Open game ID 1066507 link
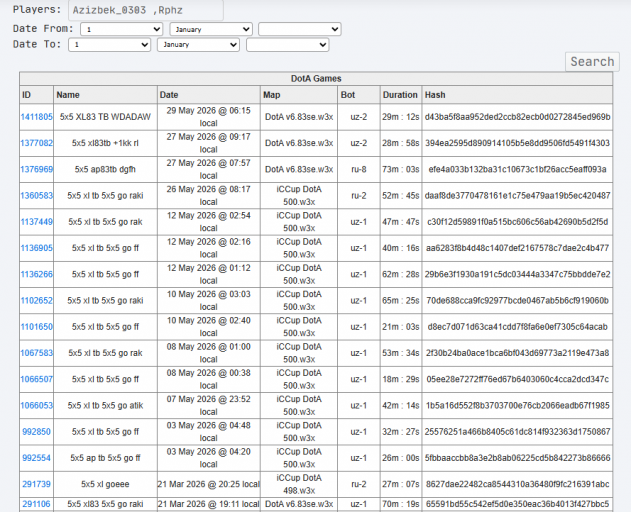Screen dimensions: 631x512 click(x=37, y=379)
